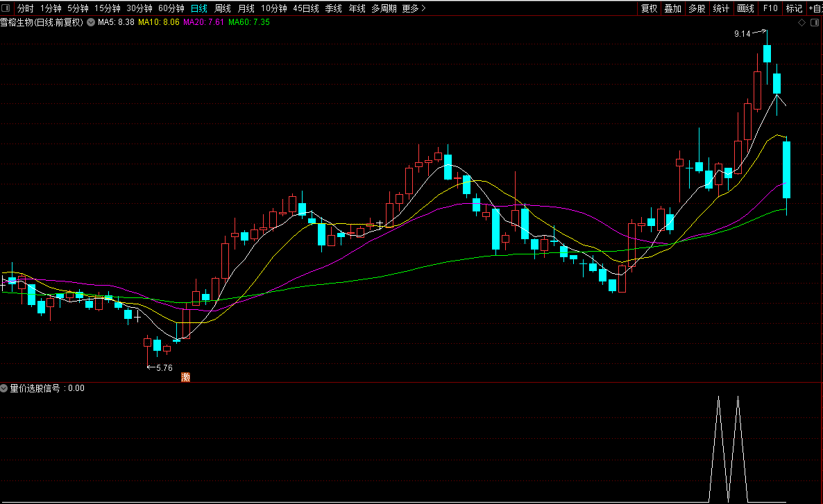Image resolution: width=823 pixels, height=504 pixels.
Task: Click the 统计 statistics button
Action: coord(721,8)
